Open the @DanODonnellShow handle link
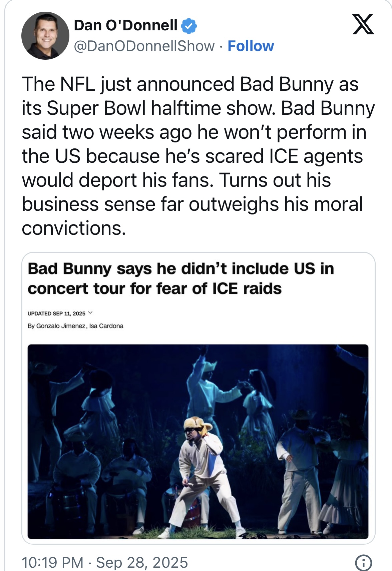 [x=144, y=46]
